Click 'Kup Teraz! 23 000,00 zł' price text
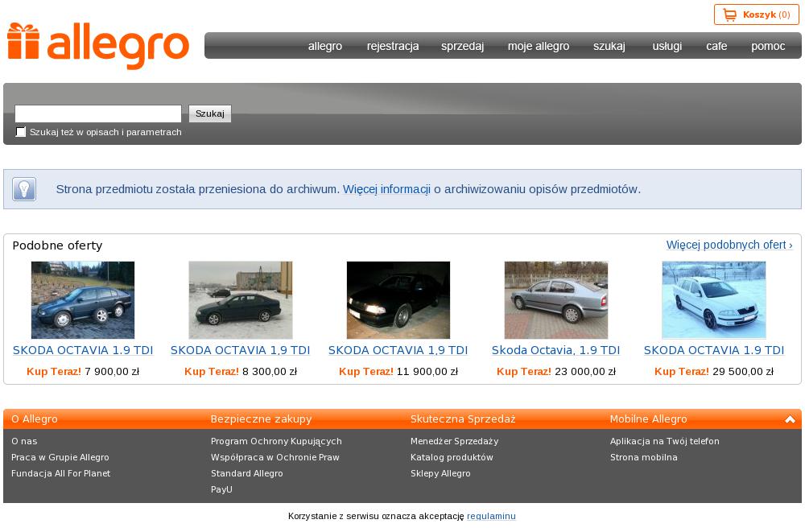Image resolution: width=805 pixels, height=532 pixels. click(556, 371)
